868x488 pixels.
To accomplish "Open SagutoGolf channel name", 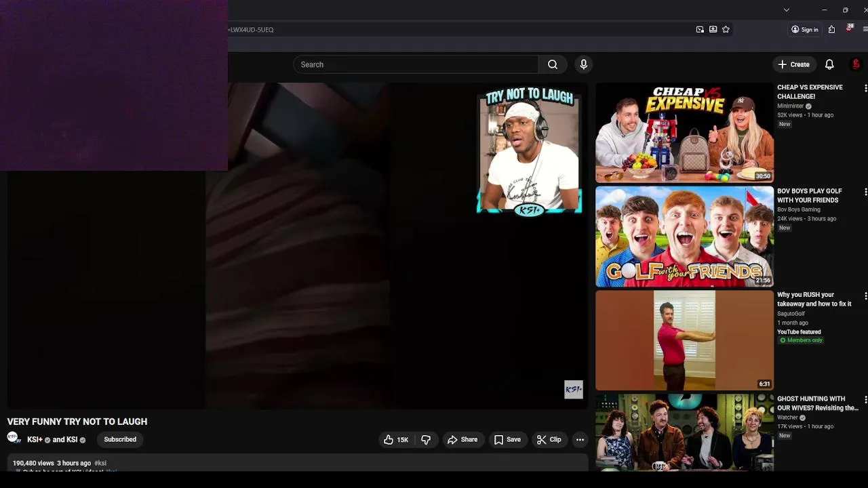I will click(791, 314).
